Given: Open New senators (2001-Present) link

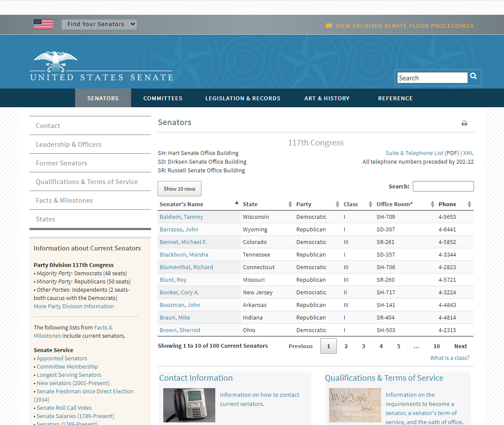Looking at the screenshot, I should [73, 383].
